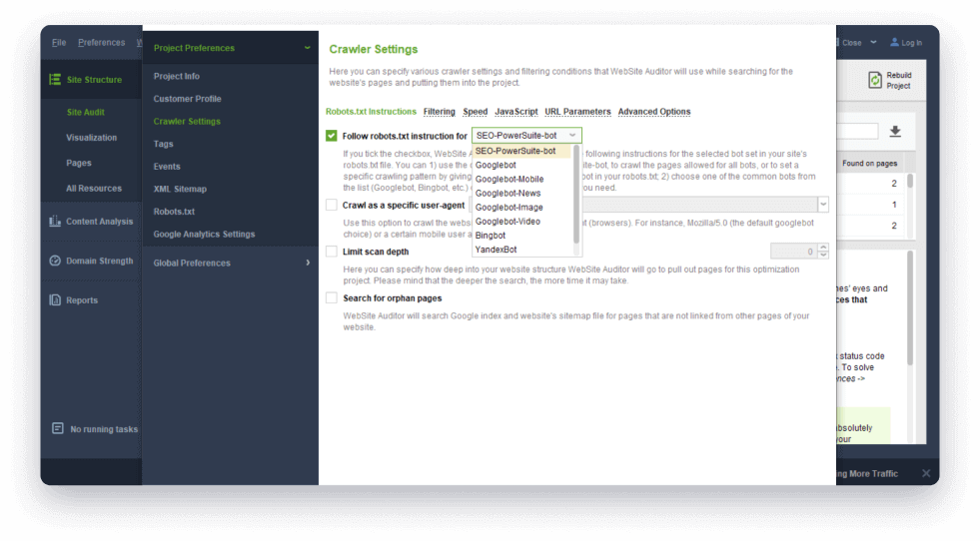The height and width of the screenshot is (541, 980).
Task: Enable Search for orphan pages checkbox
Action: (x=332, y=298)
